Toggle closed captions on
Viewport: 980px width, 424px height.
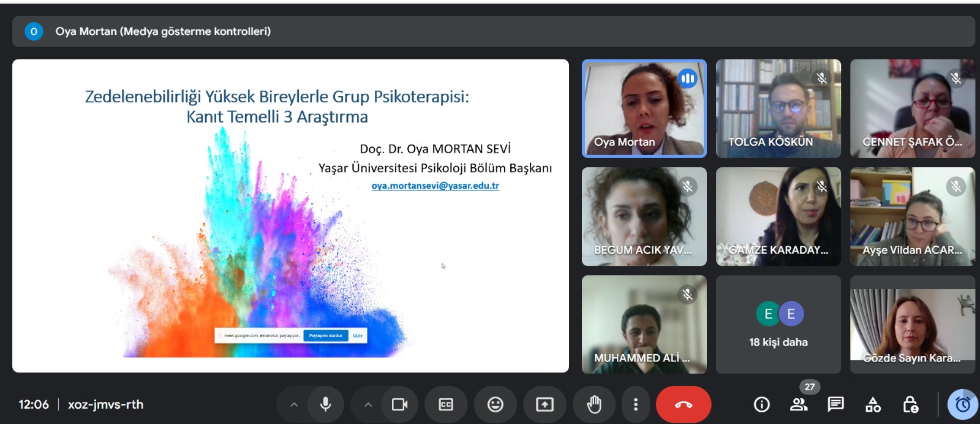(x=446, y=404)
